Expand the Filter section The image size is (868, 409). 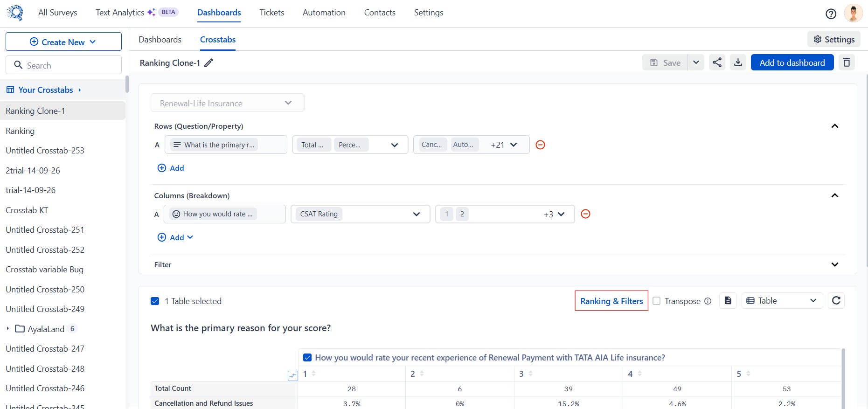[x=834, y=264]
